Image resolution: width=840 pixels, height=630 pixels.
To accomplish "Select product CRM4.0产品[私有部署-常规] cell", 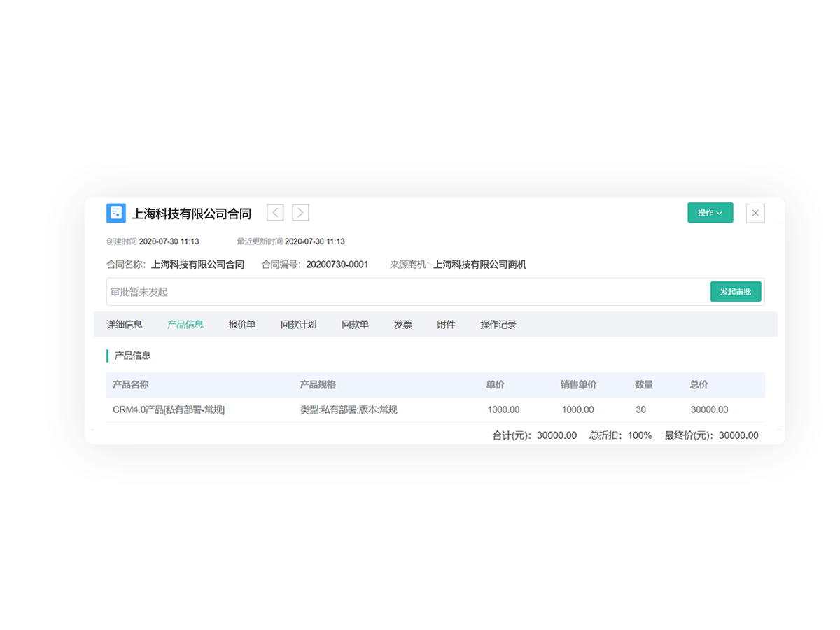I will click(x=169, y=410).
